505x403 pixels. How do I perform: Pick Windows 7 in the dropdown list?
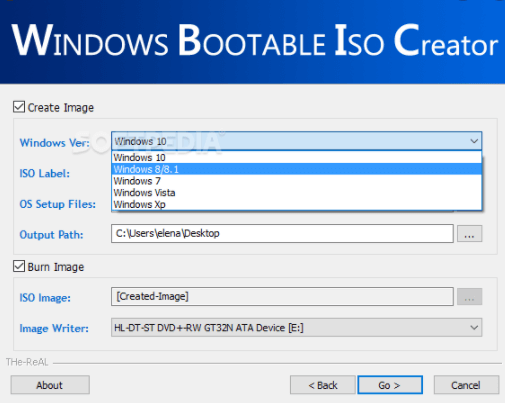coord(297,181)
